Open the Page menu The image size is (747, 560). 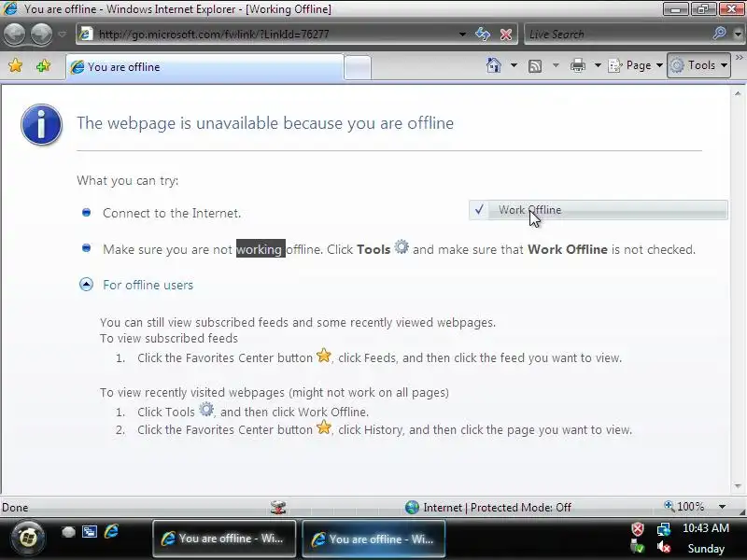click(x=636, y=65)
